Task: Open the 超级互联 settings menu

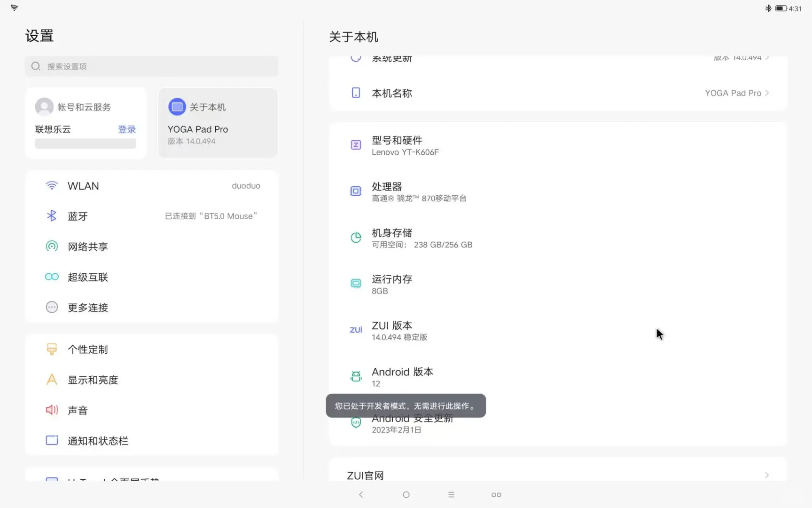Action: pyautogui.click(x=152, y=277)
